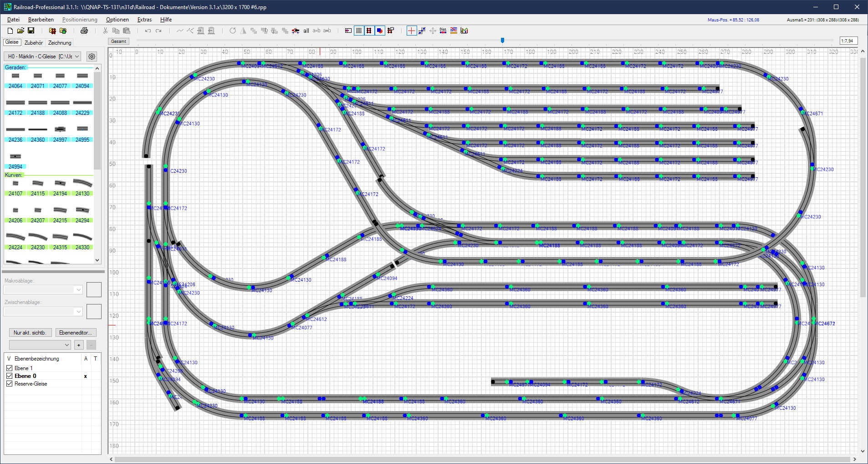Toggle the grid display icon
868x464 pixels.
click(x=359, y=31)
